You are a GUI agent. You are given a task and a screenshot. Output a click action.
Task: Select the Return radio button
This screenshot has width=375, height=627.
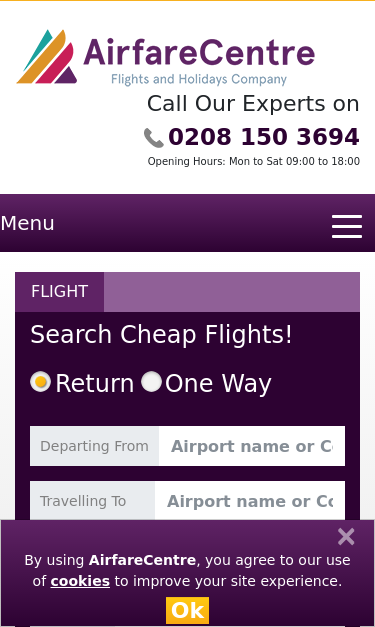(x=40, y=382)
